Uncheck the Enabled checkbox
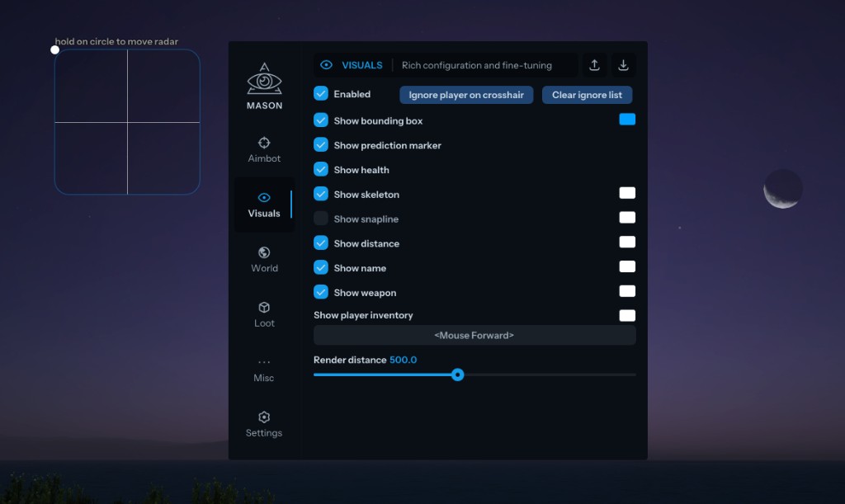This screenshot has height=504, width=845. 321,94
